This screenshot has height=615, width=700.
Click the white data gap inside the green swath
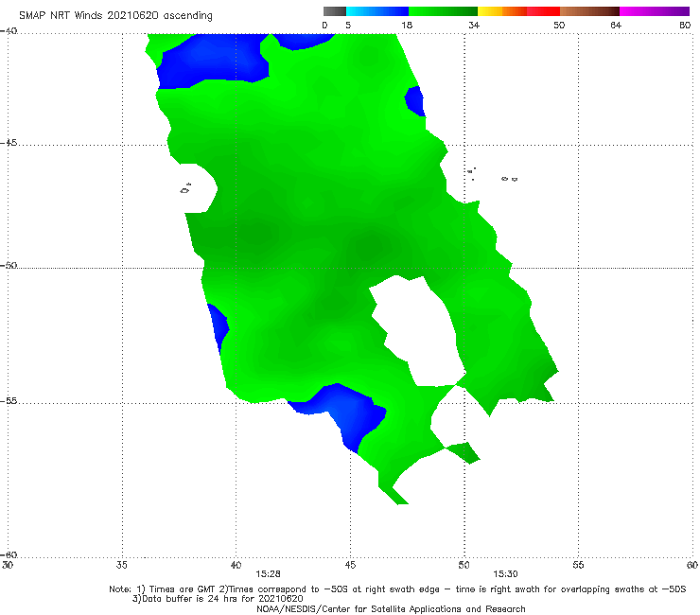click(420, 333)
